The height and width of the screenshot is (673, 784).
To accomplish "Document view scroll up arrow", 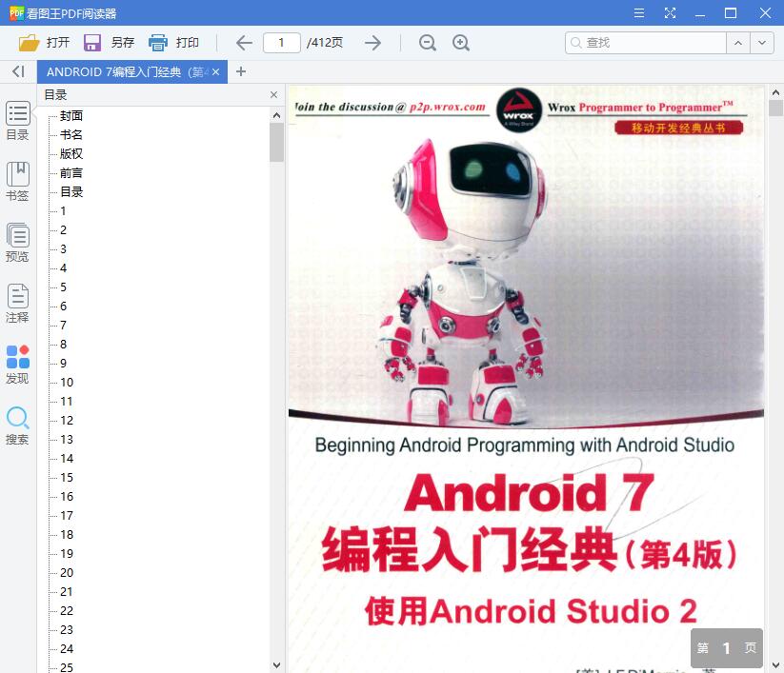I will [x=775, y=92].
